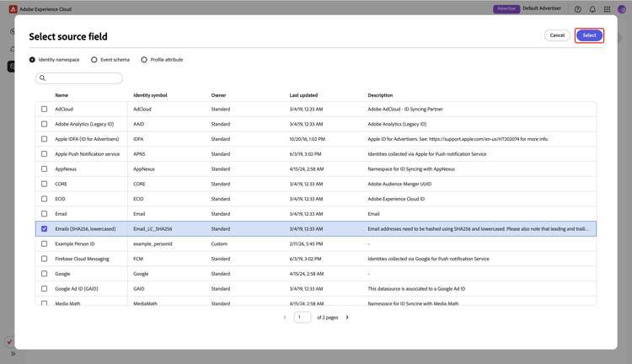Image resolution: width=632 pixels, height=364 pixels.
Task: Click the Name column header
Action: click(x=62, y=95)
